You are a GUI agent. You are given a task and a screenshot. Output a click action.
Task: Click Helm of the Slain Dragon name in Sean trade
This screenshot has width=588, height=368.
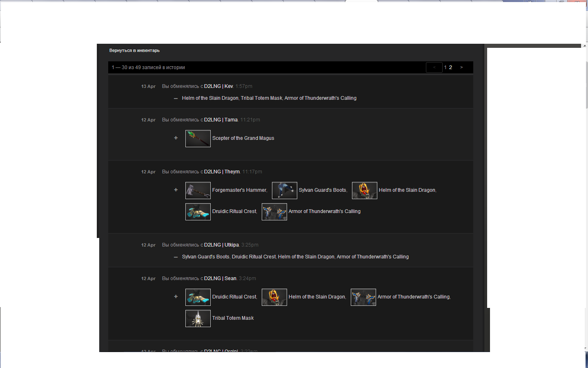pos(317,297)
